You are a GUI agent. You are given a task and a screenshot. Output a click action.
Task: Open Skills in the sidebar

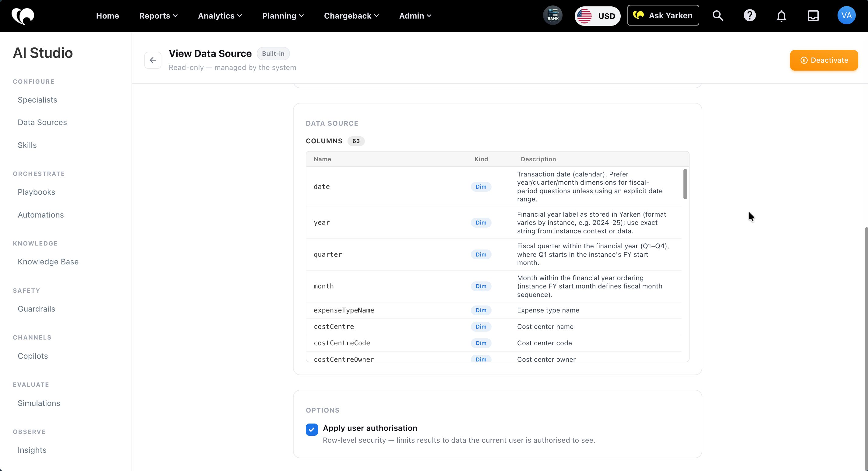coord(27,145)
